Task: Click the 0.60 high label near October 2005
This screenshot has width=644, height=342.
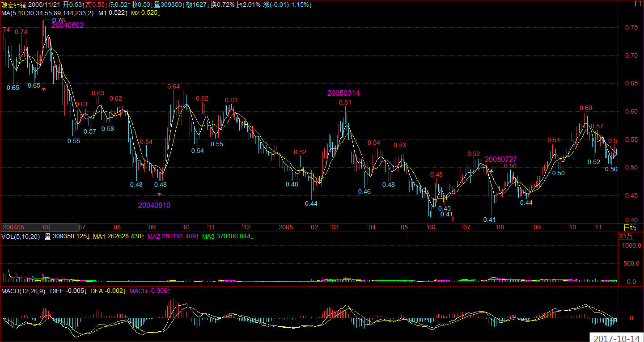Action: 586,108
